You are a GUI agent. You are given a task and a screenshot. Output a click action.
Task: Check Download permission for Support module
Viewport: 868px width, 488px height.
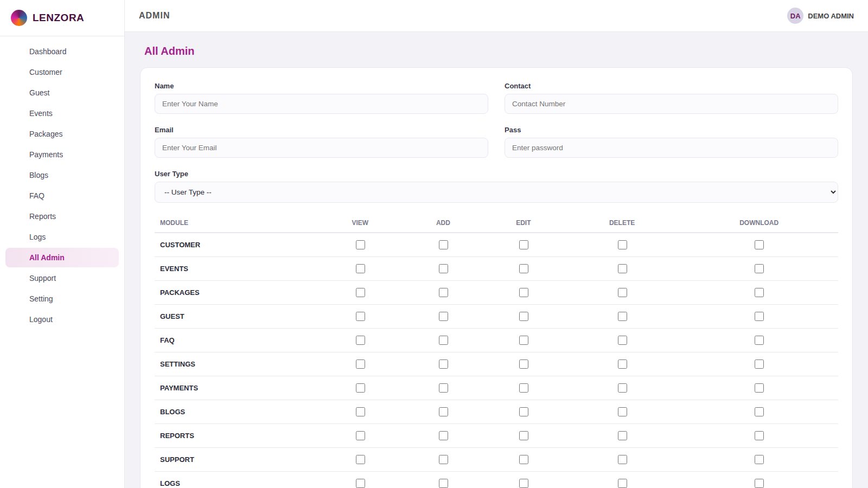pos(759,460)
